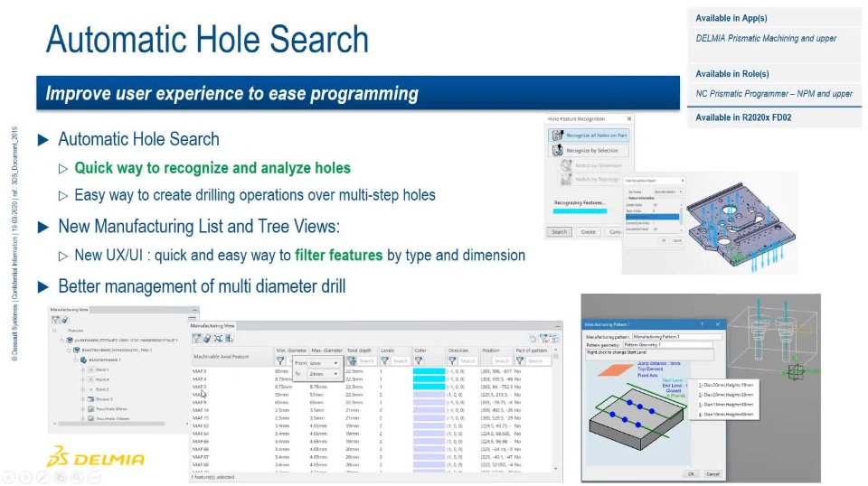Click filter icon in tree view toolbar
This screenshot has width=868, height=486.
click(55, 320)
